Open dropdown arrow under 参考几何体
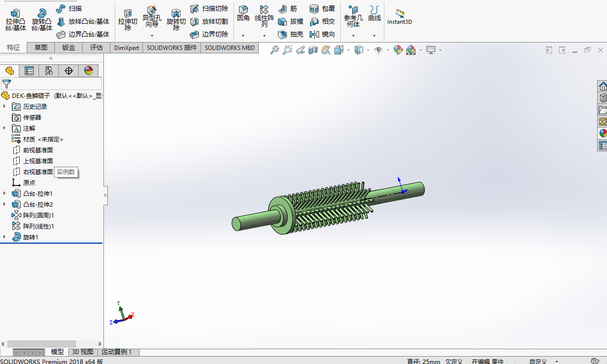The height and width of the screenshot is (364, 607). (x=353, y=36)
